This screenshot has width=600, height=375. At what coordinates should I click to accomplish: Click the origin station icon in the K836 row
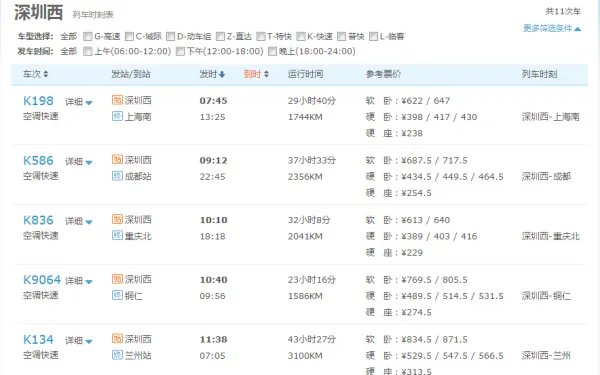[x=117, y=219]
